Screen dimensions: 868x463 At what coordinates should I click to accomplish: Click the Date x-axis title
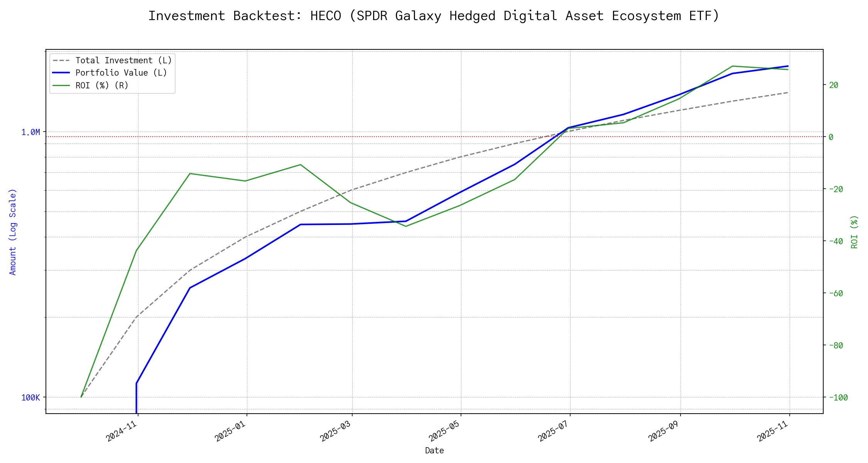434,451
